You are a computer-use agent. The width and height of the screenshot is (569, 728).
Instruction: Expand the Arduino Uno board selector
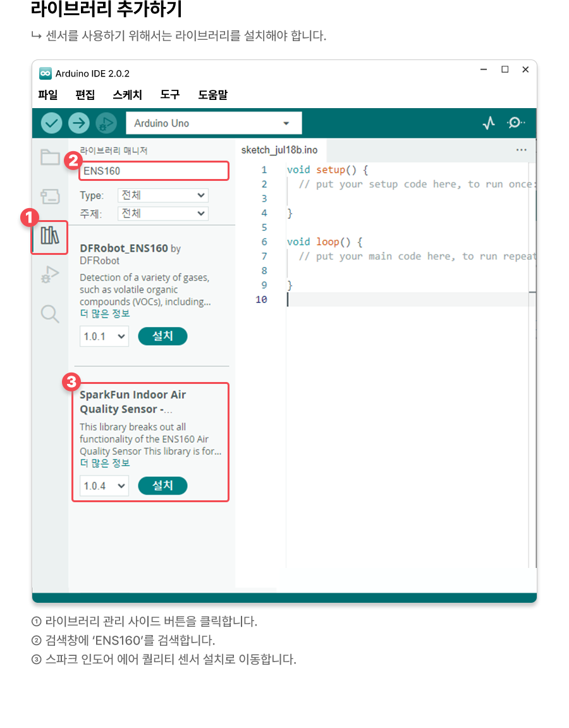click(214, 123)
